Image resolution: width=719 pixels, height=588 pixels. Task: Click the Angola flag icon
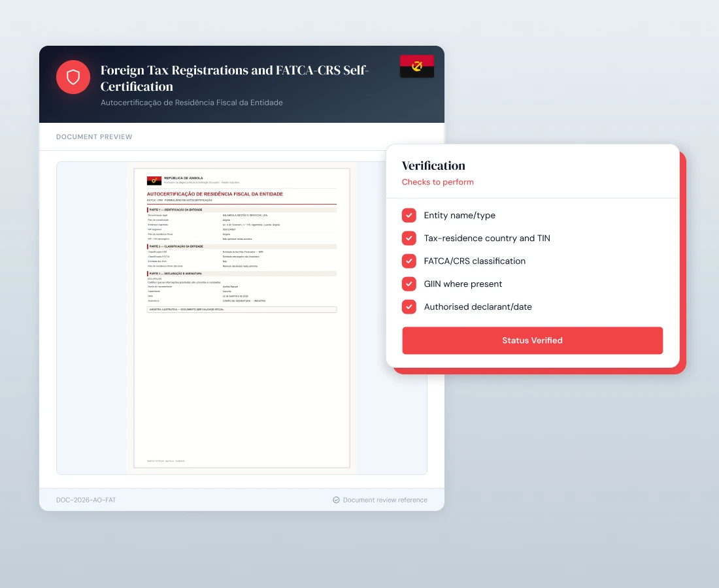coord(417,66)
